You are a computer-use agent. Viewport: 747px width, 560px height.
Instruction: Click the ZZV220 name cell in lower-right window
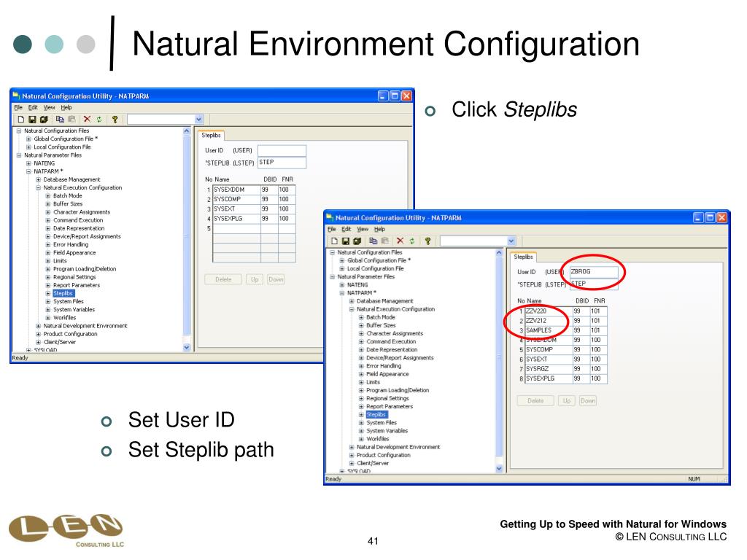coord(549,311)
